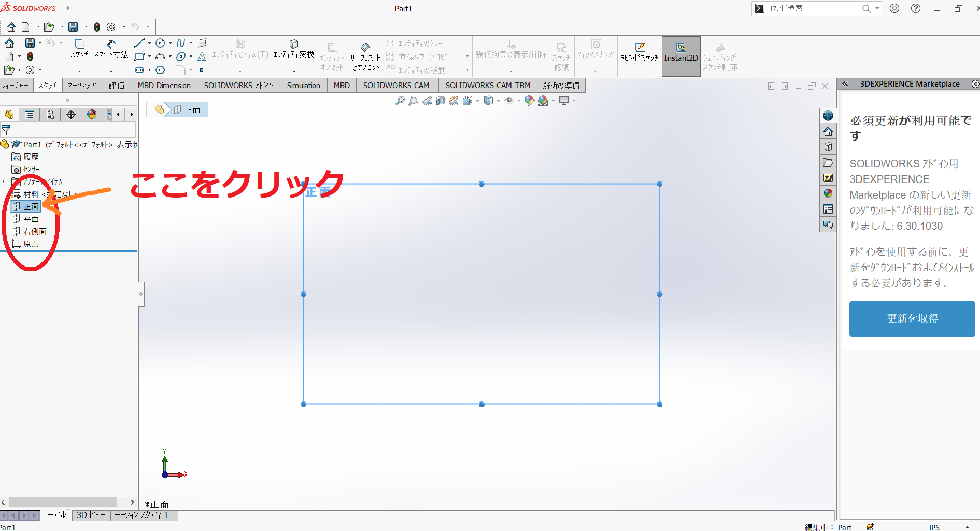
Task: Click the Rebuild traffic light icon in the top bar
Action: [97, 27]
